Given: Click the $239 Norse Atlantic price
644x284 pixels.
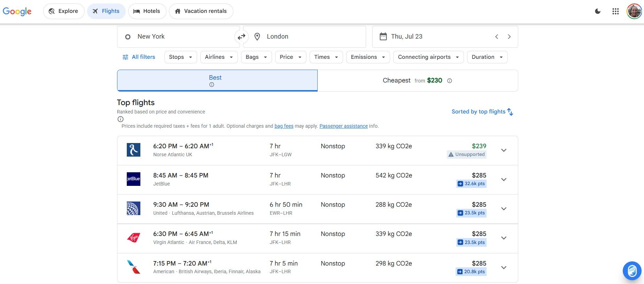Looking at the screenshot, I should pos(479,146).
